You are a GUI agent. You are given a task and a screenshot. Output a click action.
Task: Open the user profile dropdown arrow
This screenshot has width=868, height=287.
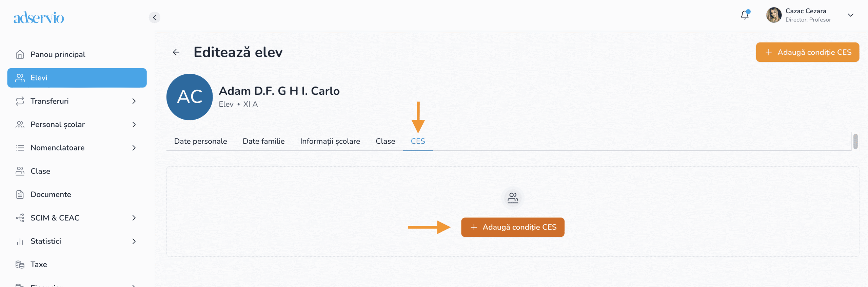click(850, 15)
